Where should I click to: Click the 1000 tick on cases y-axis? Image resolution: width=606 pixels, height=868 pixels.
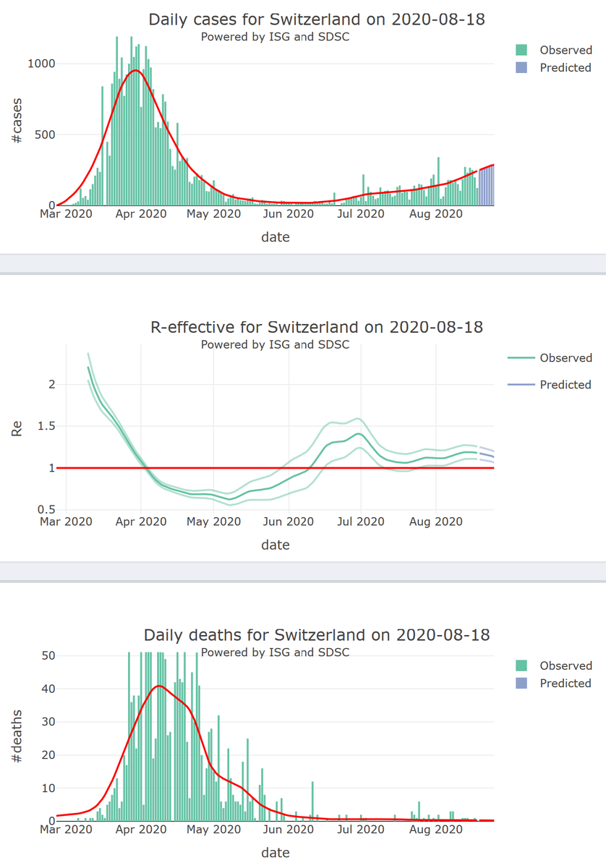pos(41,64)
